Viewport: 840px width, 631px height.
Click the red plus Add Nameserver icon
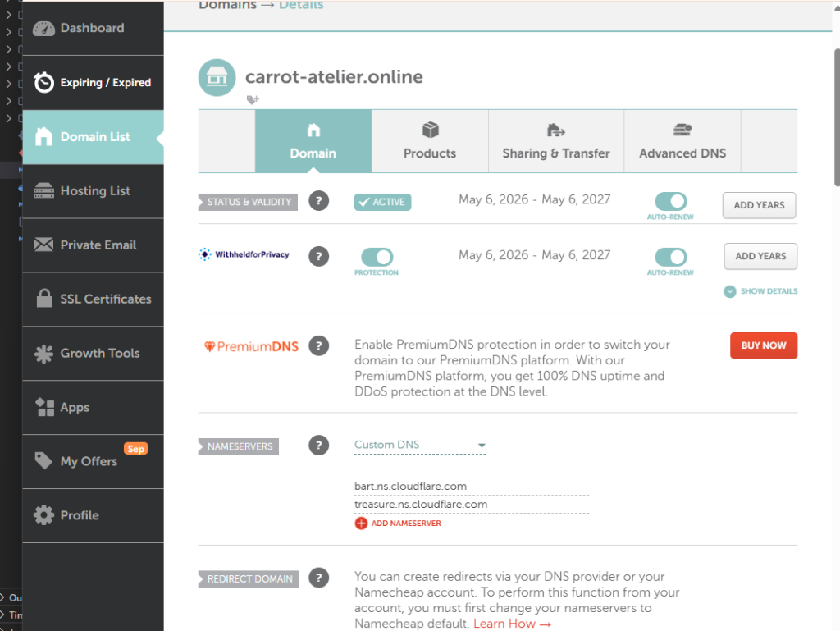(x=361, y=524)
